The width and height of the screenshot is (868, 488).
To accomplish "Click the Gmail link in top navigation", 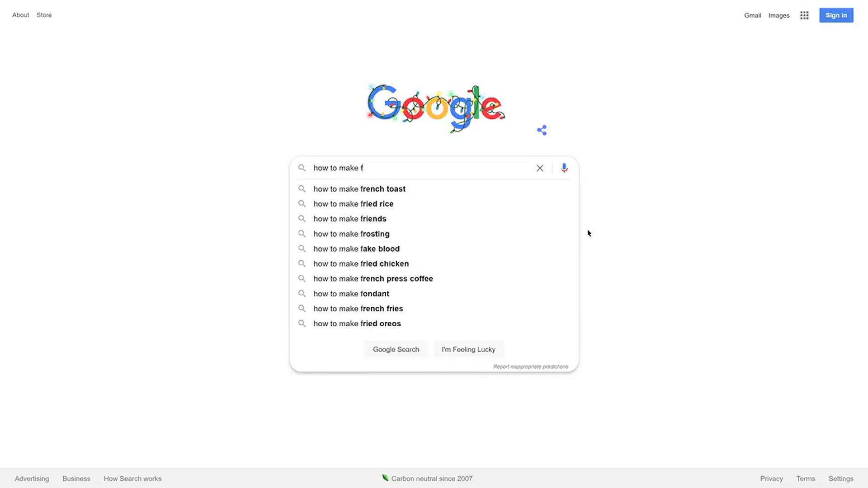I will 753,14.
